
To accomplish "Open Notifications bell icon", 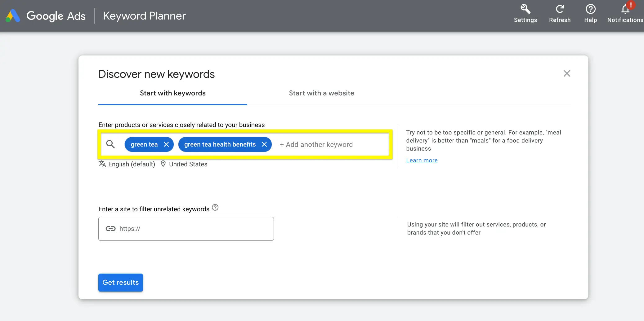I will click(625, 10).
